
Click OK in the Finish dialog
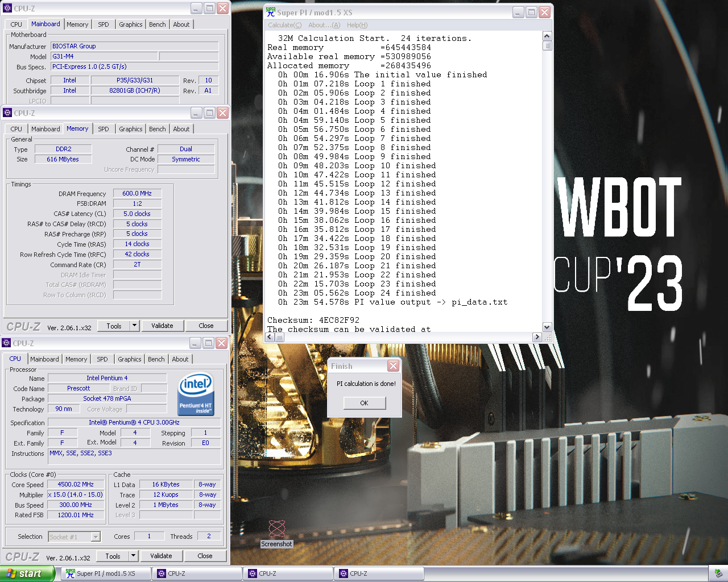(365, 403)
